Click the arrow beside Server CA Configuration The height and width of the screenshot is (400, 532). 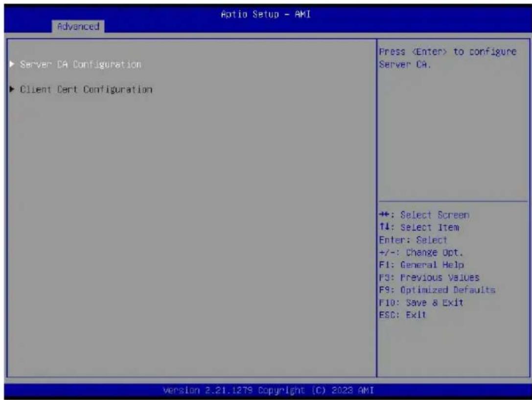12,64
